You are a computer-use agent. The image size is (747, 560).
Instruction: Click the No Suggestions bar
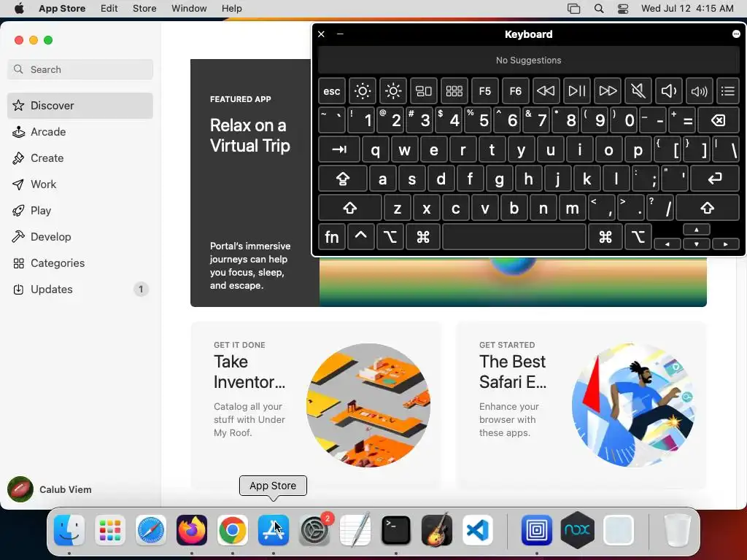[528, 61]
